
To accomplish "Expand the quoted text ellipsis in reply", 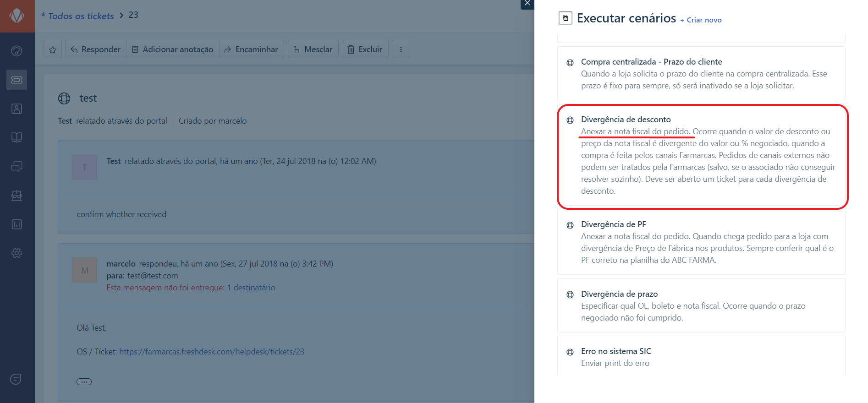I will pyautogui.click(x=84, y=382).
